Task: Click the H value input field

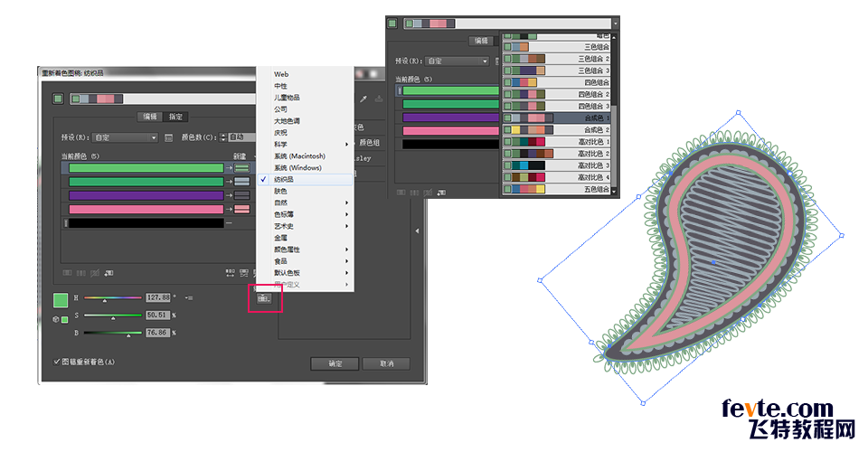Action: 158,297
